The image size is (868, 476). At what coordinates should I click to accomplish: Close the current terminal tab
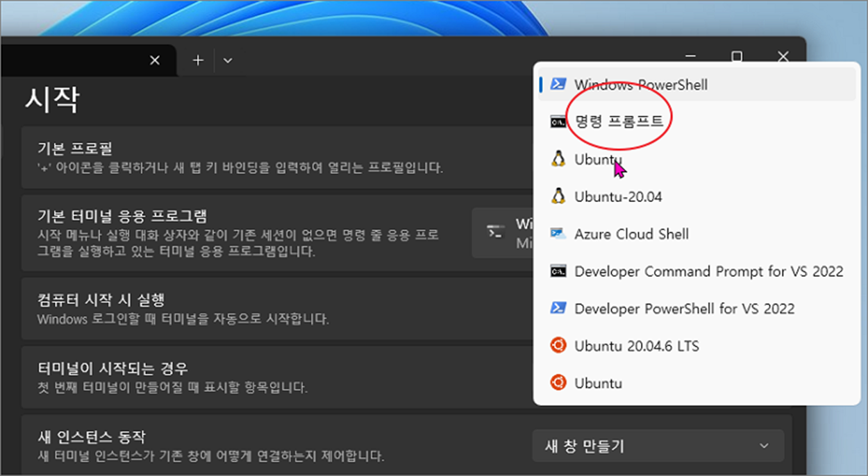155,60
